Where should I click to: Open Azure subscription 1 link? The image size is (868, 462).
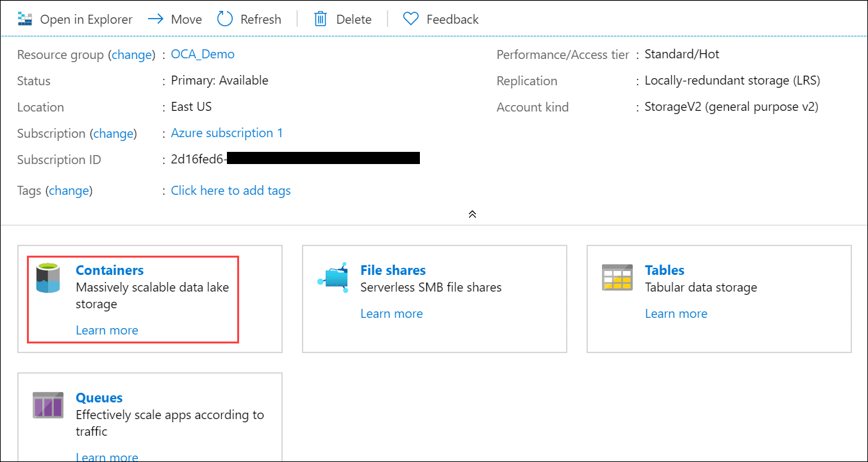tap(227, 133)
